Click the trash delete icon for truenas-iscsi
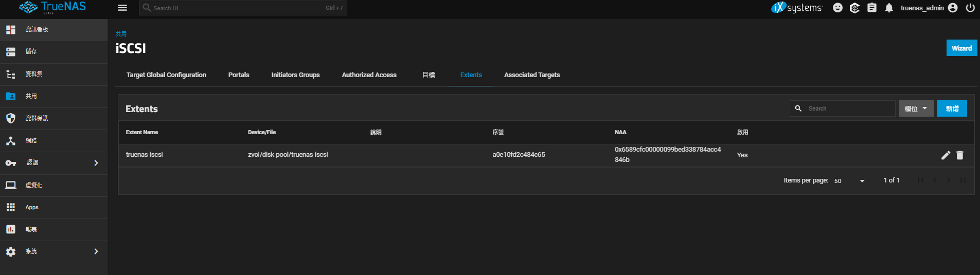This screenshot has height=275, width=980. click(960, 155)
